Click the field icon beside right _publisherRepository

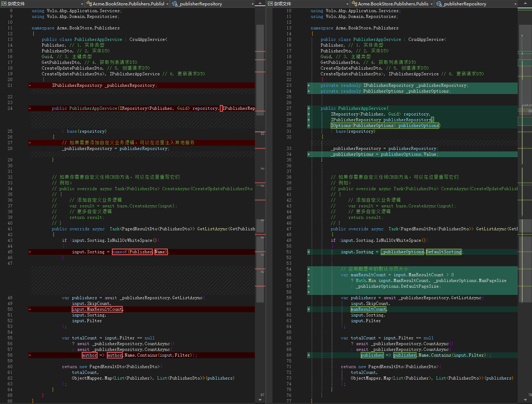click(x=439, y=4)
